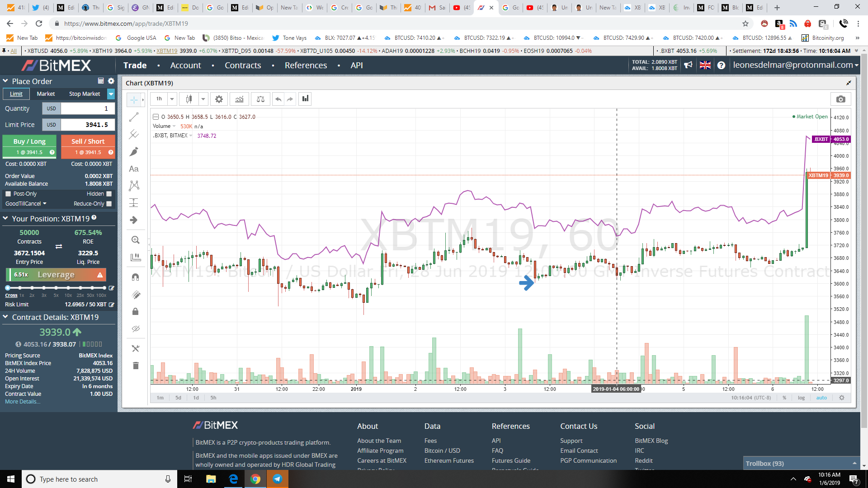Open the 1h time interval dropdown

(x=172, y=99)
